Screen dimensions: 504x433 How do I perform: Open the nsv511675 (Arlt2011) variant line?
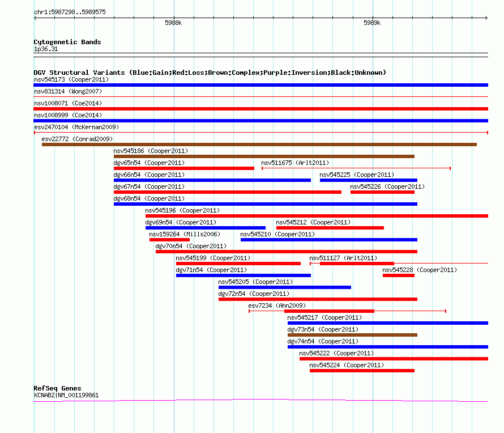[356, 168]
